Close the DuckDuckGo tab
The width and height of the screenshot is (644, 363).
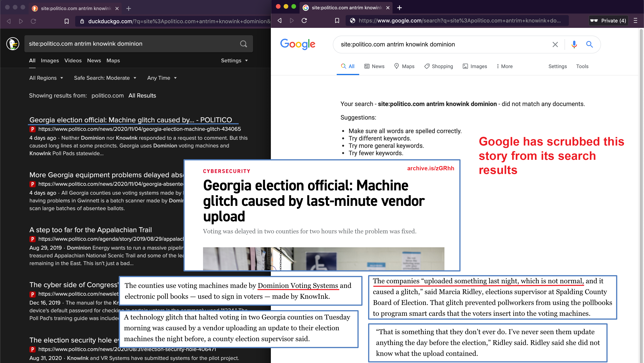[x=117, y=9]
